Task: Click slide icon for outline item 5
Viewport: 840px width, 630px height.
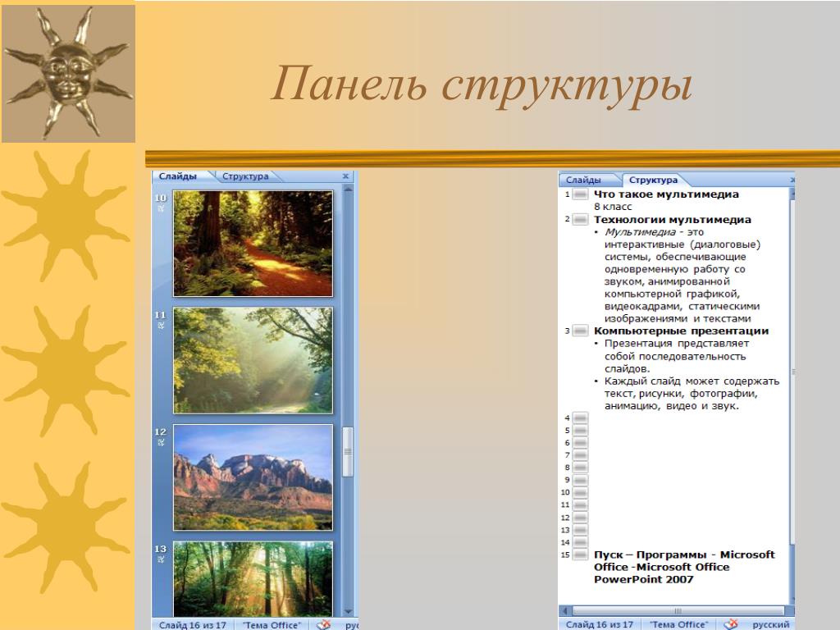Action: point(580,430)
